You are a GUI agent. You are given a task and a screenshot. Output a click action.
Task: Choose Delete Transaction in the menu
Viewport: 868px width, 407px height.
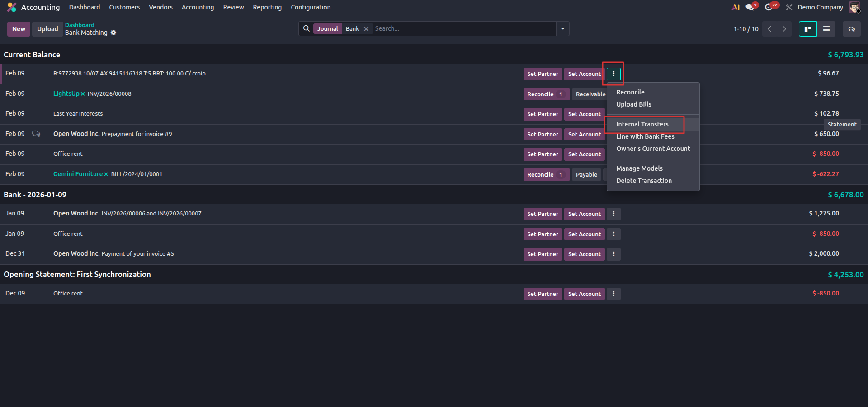tap(644, 181)
